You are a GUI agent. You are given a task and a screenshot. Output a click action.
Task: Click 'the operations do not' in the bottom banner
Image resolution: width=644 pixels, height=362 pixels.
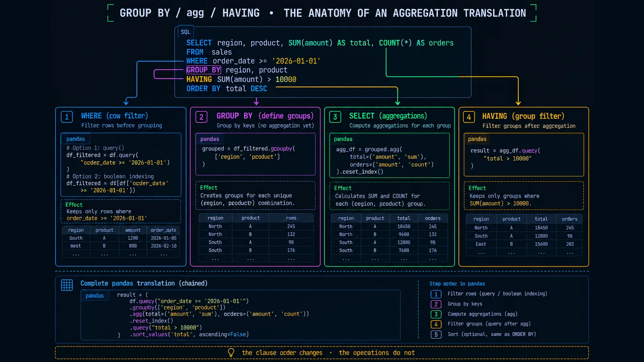coord(377,353)
